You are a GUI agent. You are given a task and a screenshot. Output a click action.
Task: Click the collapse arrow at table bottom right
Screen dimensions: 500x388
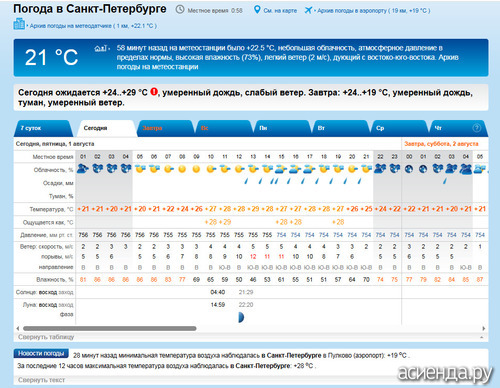tap(482, 337)
